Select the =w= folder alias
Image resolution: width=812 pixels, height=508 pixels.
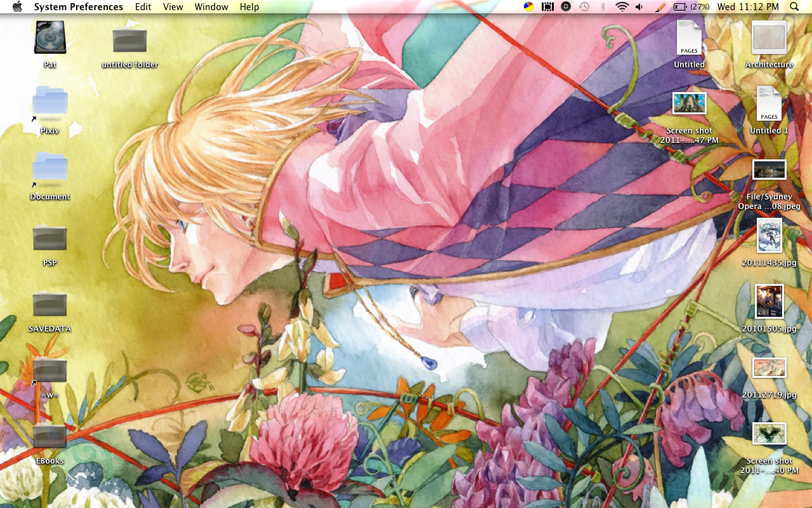50,370
